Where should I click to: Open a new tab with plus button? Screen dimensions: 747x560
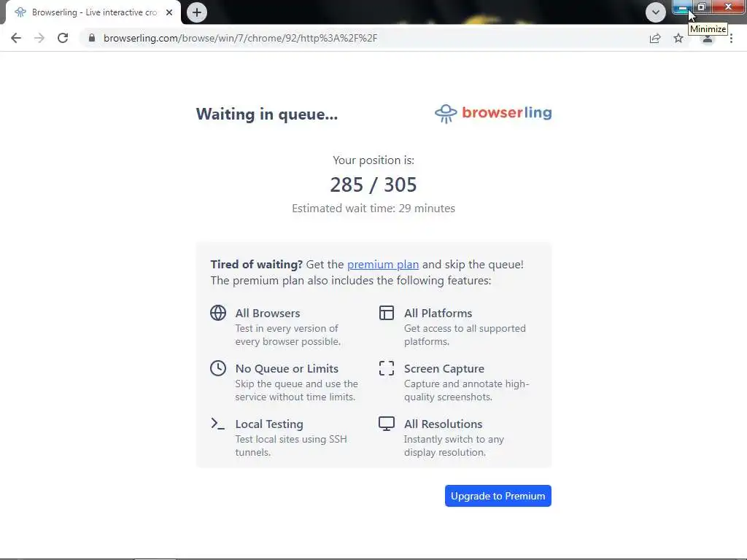(197, 12)
